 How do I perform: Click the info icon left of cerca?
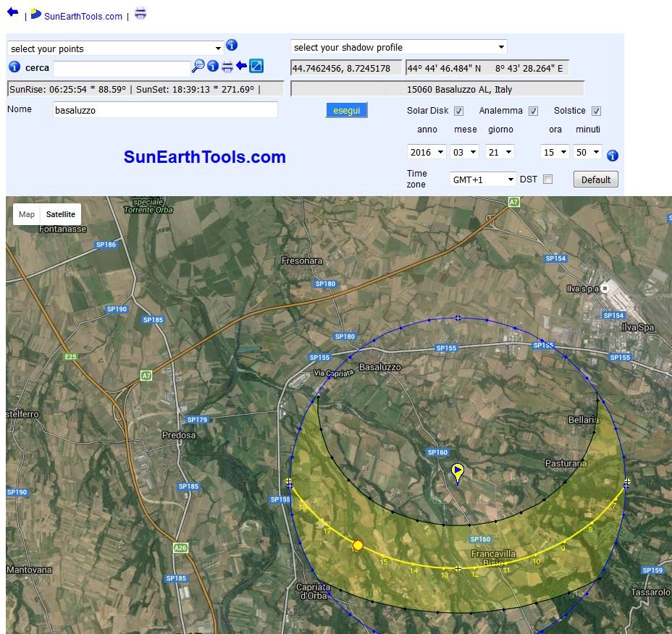(14, 67)
